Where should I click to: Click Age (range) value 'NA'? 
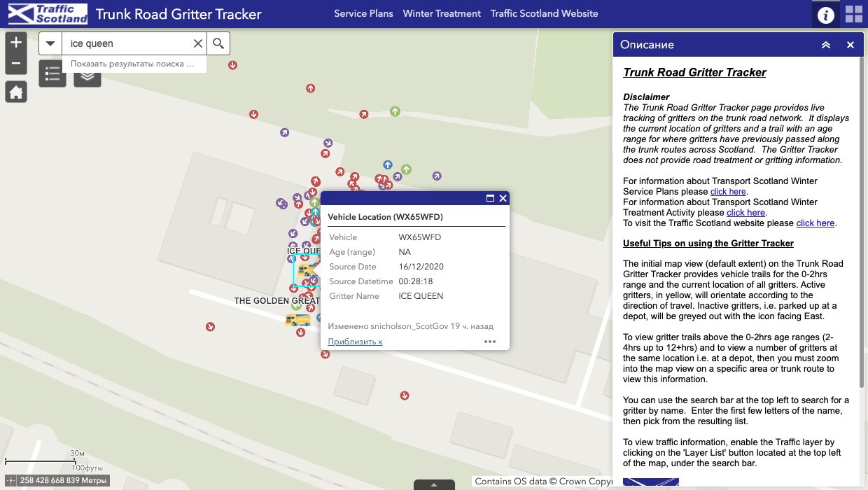[405, 252]
